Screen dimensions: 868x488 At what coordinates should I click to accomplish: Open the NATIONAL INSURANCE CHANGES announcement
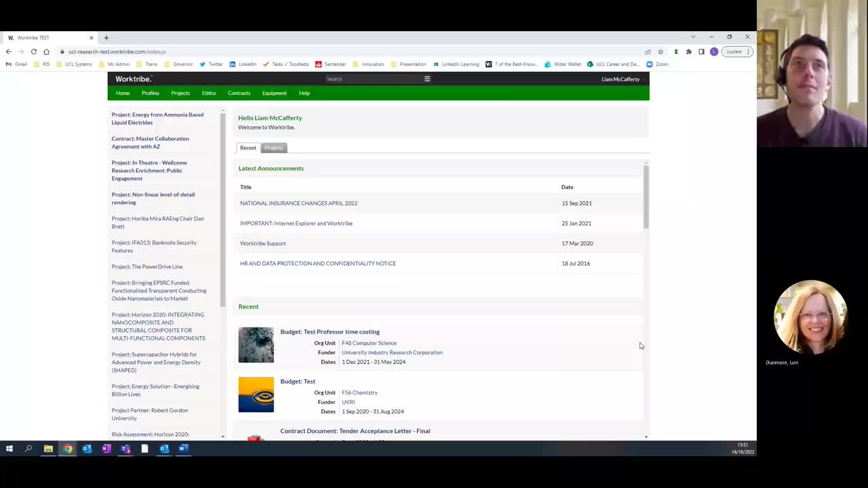[298, 203]
